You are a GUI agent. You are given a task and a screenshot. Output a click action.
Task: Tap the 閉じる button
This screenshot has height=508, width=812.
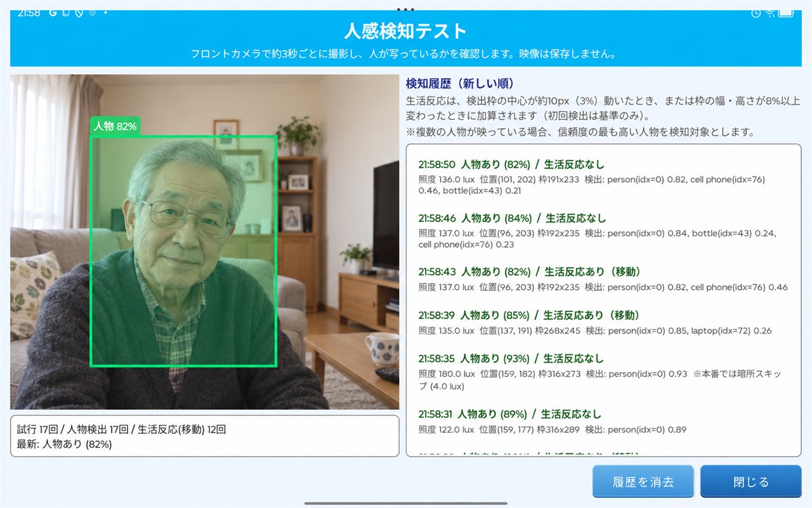click(750, 481)
